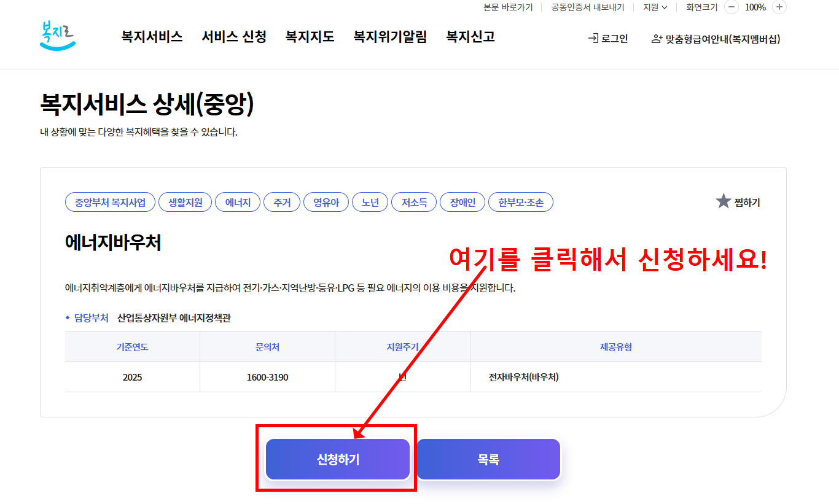The image size is (839, 504).
Task: Select the 저소득 category tag
Action: click(x=413, y=201)
